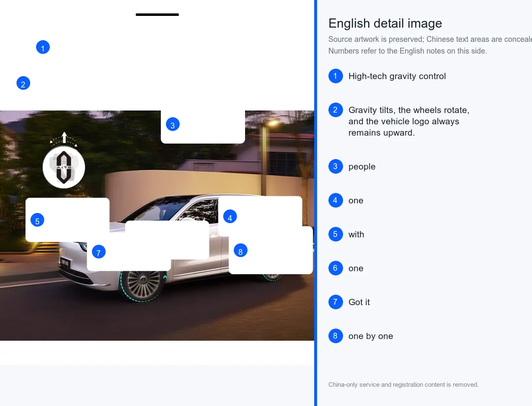Image resolution: width=532 pixels, height=406 pixels.
Task: Select the "people" note text
Action: click(x=362, y=167)
